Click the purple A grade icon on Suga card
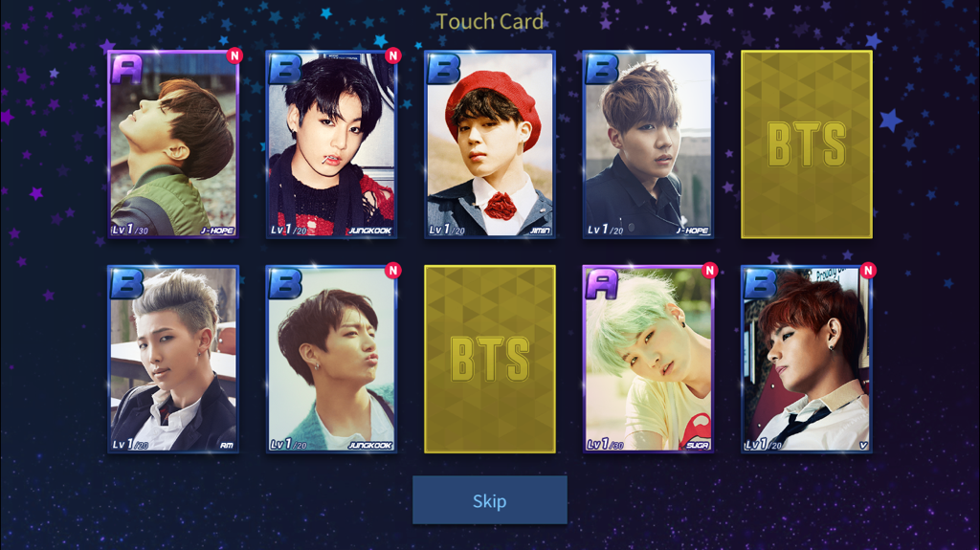980x550 pixels. coord(601,284)
